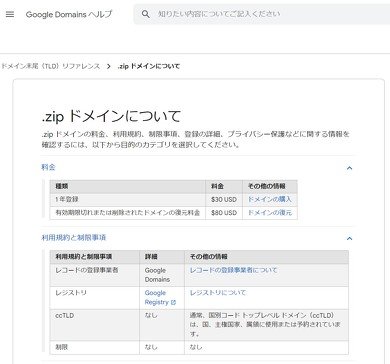
Task: Click the 制限 row label
Action: coord(61,347)
